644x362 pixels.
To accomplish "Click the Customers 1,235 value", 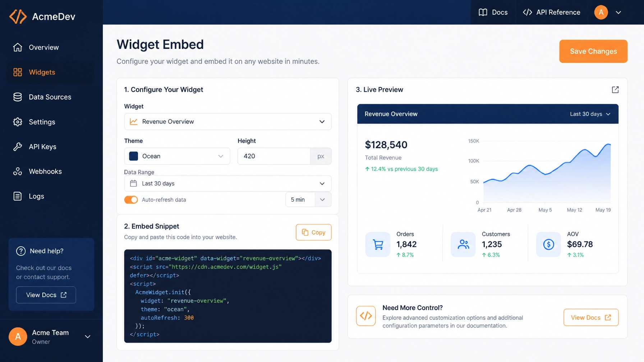I will coord(492,244).
